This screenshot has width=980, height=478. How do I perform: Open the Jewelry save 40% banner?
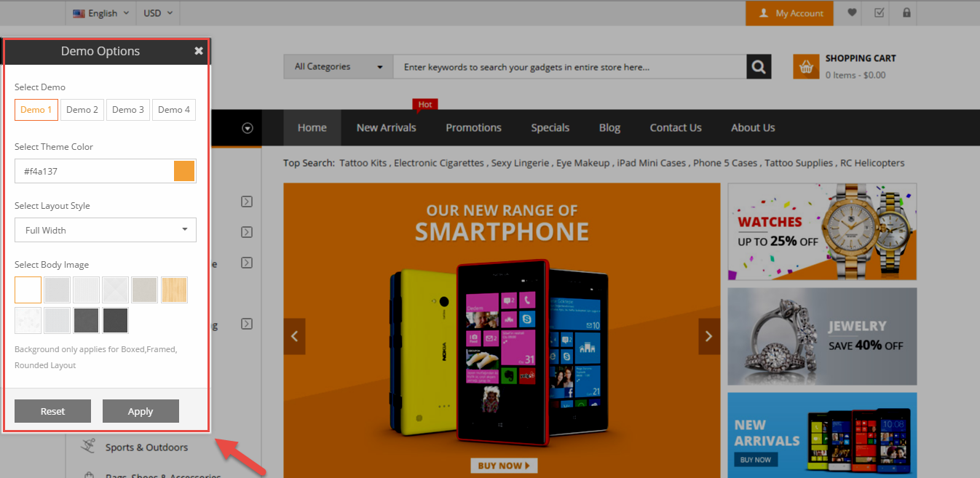tap(822, 336)
